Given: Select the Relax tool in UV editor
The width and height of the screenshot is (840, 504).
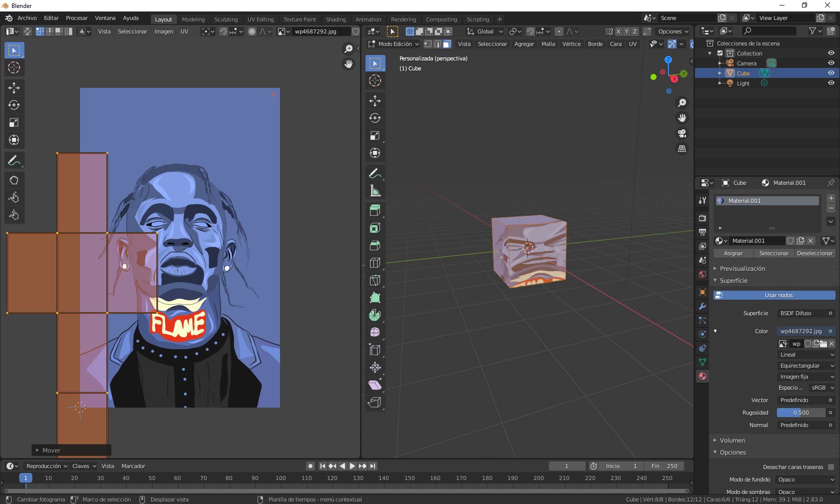Looking at the screenshot, I should coord(14,197).
